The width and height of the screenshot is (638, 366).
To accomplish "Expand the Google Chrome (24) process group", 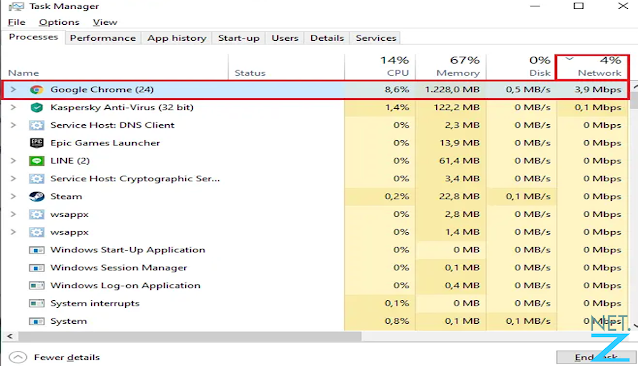I will [x=13, y=89].
